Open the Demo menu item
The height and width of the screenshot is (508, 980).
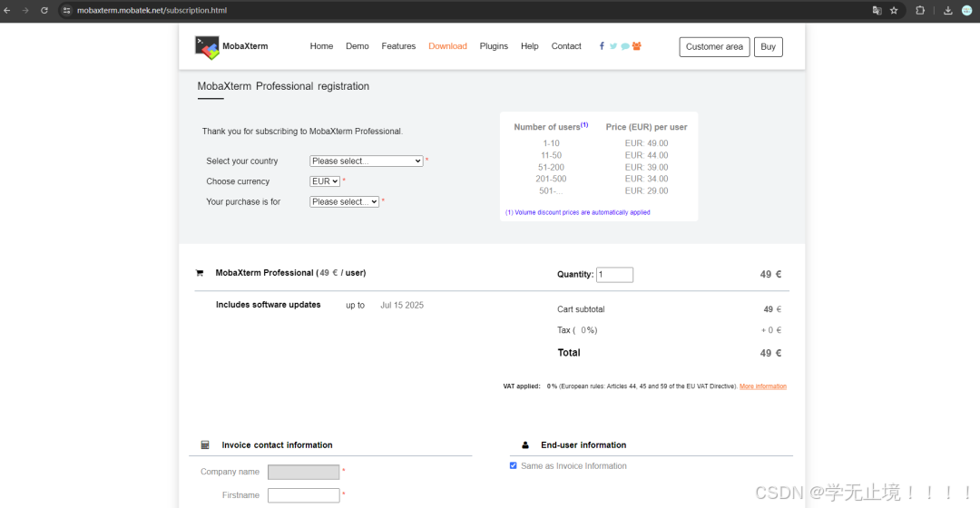(357, 46)
